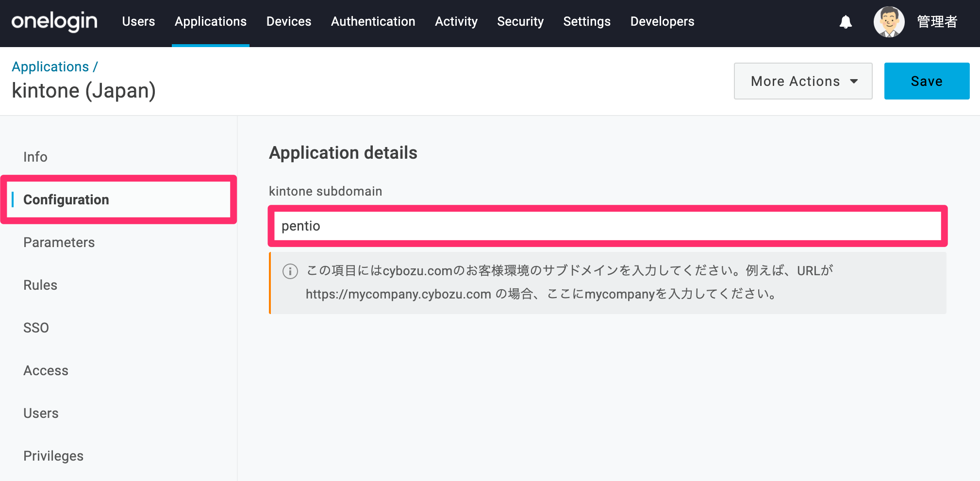Focus the kintone subdomain input field
Image resolution: width=980 pixels, height=481 pixels.
(x=608, y=226)
